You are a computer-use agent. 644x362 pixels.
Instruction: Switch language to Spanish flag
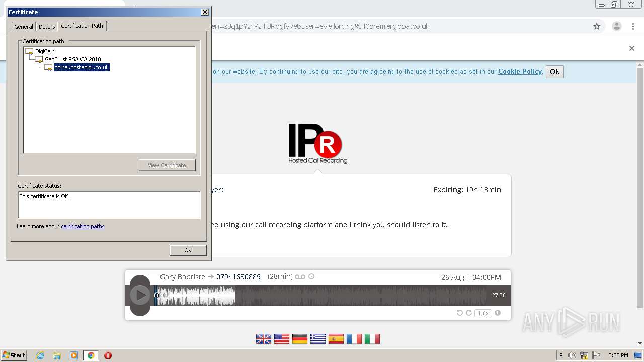coord(336,339)
